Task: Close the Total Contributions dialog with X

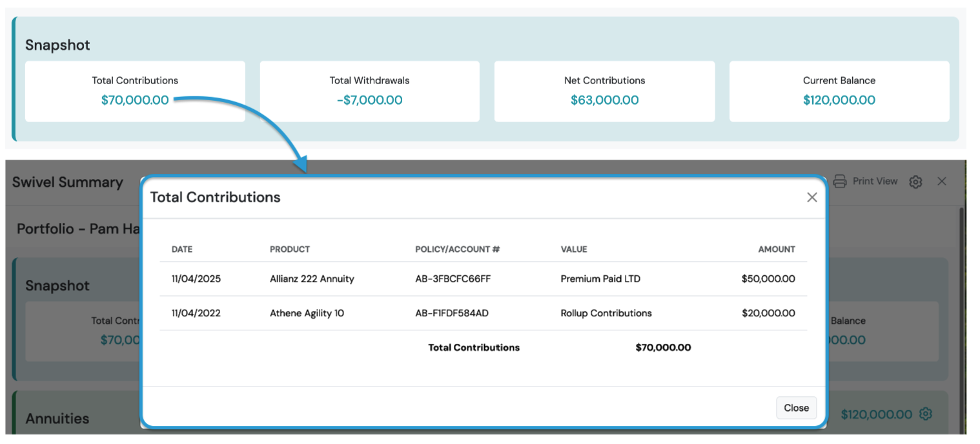Action: click(x=812, y=198)
